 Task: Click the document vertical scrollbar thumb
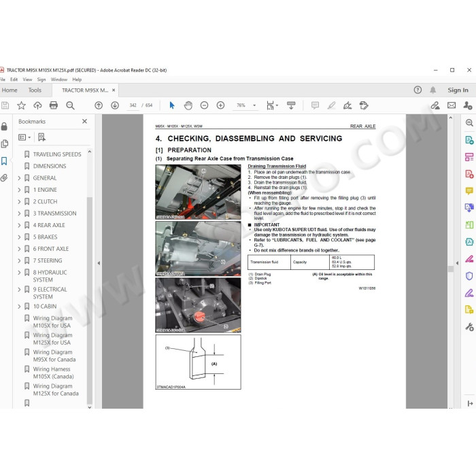pyautogui.click(x=450, y=269)
